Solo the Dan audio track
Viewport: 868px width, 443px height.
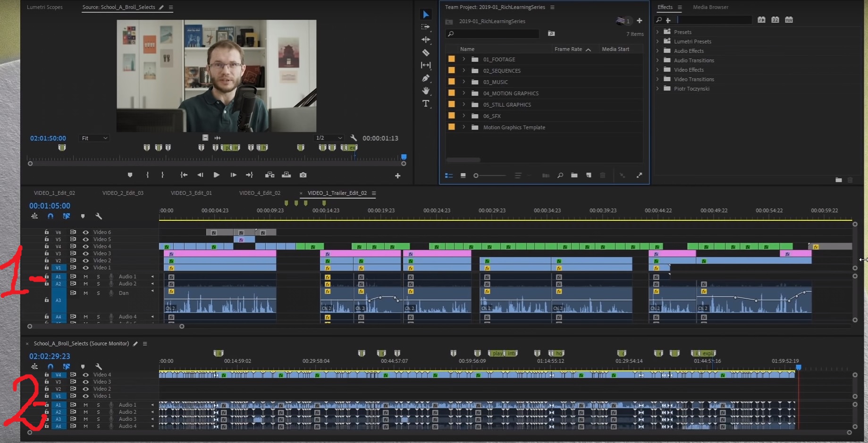point(98,293)
